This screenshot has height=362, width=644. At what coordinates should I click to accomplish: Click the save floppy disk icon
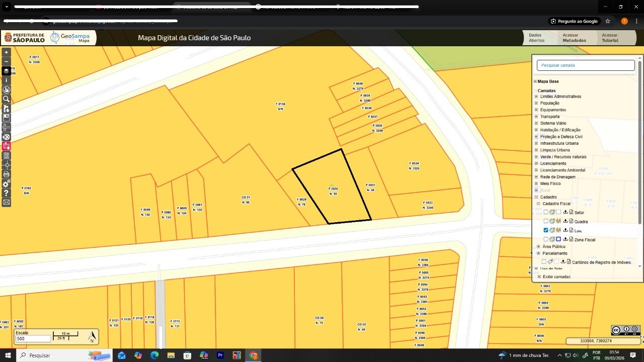[x=7, y=118]
